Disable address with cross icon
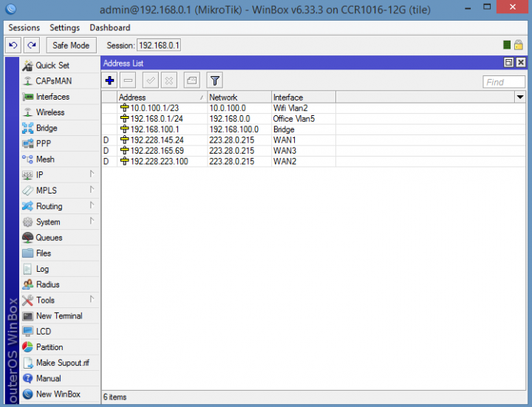The image size is (532, 407). pos(169,81)
